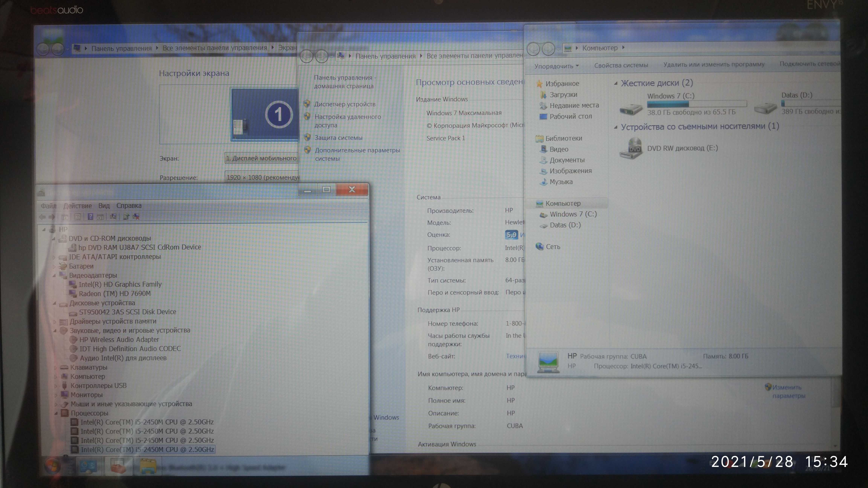Select Intel(R) HD Graphics Family device

click(120, 284)
